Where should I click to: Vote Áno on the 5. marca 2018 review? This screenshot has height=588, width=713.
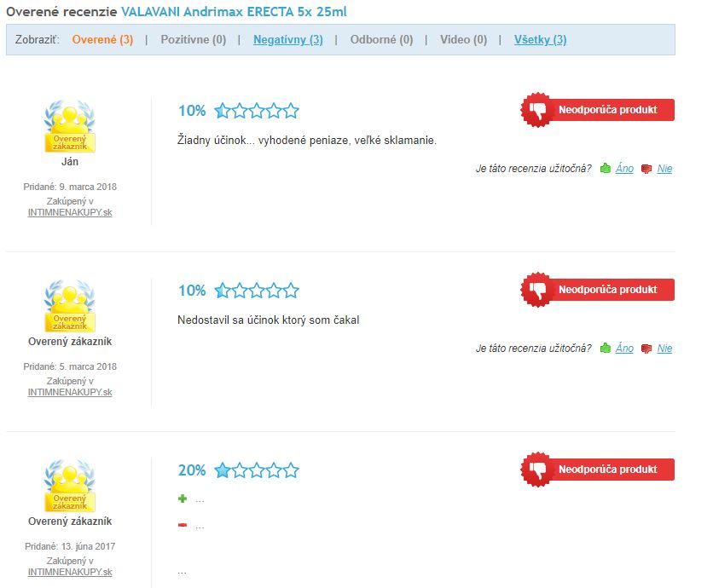pos(624,349)
